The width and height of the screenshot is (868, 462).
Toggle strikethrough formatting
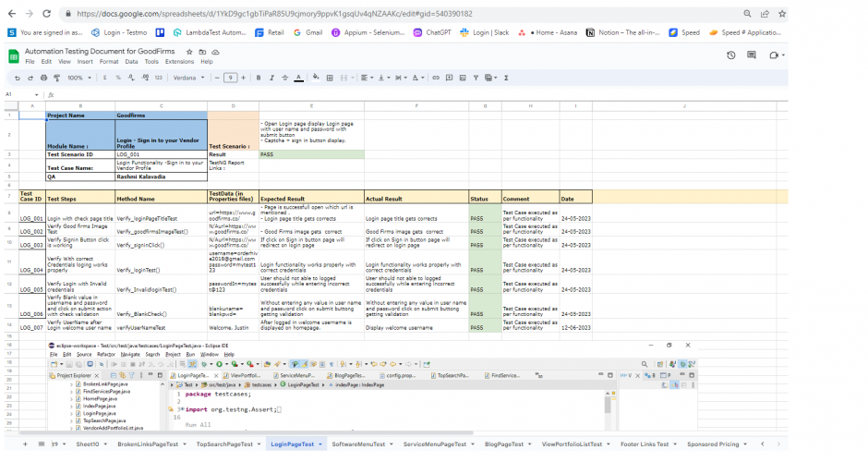[x=284, y=78]
